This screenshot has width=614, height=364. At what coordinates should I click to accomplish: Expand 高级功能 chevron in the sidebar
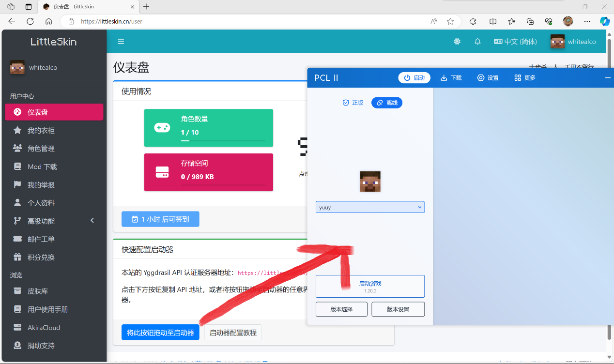pyautogui.click(x=92, y=221)
